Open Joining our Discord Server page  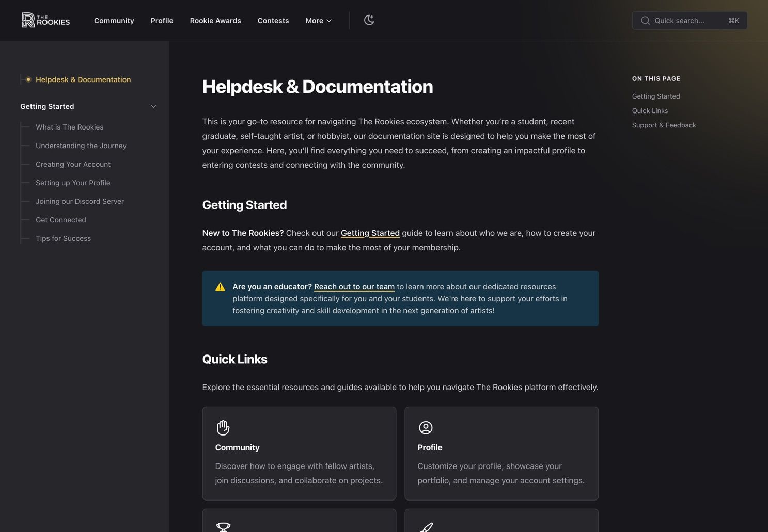pos(80,201)
